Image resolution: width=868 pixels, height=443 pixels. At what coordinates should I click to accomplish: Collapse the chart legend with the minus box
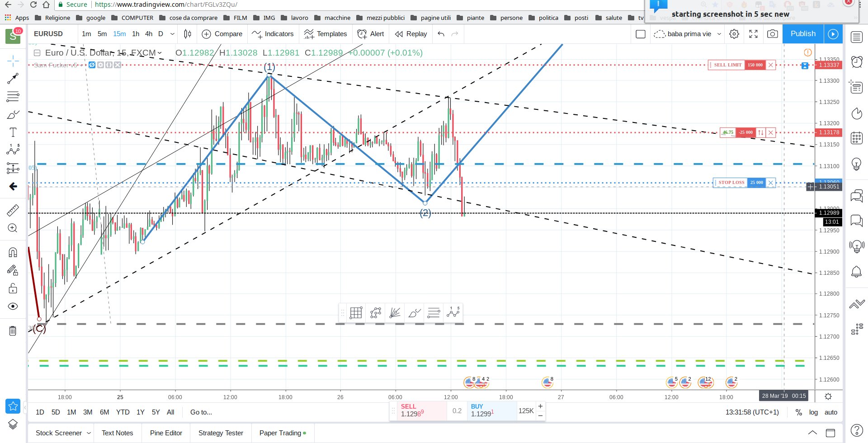click(x=37, y=53)
